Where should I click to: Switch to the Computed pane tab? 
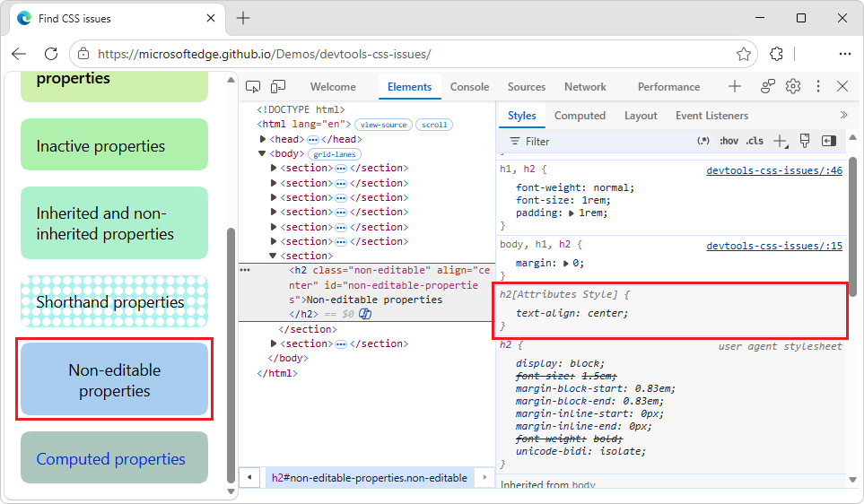point(580,116)
